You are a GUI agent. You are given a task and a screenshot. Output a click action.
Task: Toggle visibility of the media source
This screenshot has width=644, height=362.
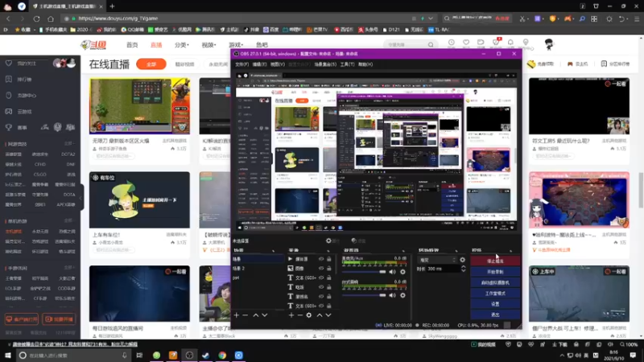pyautogui.click(x=321, y=259)
